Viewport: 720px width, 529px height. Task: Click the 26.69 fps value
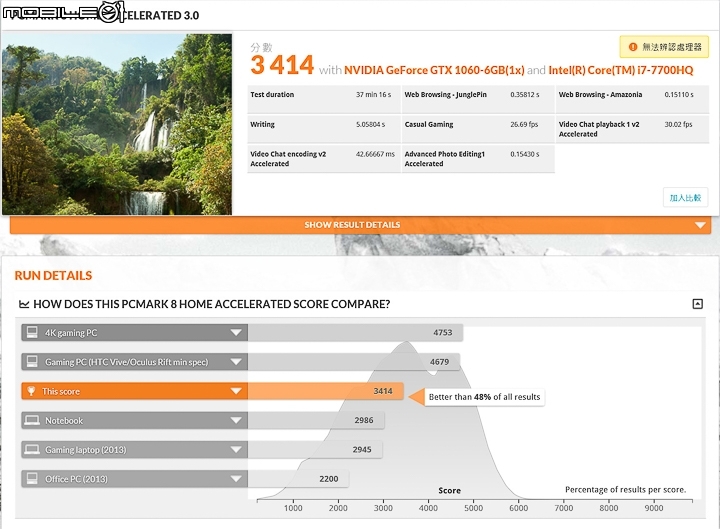(524, 124)
